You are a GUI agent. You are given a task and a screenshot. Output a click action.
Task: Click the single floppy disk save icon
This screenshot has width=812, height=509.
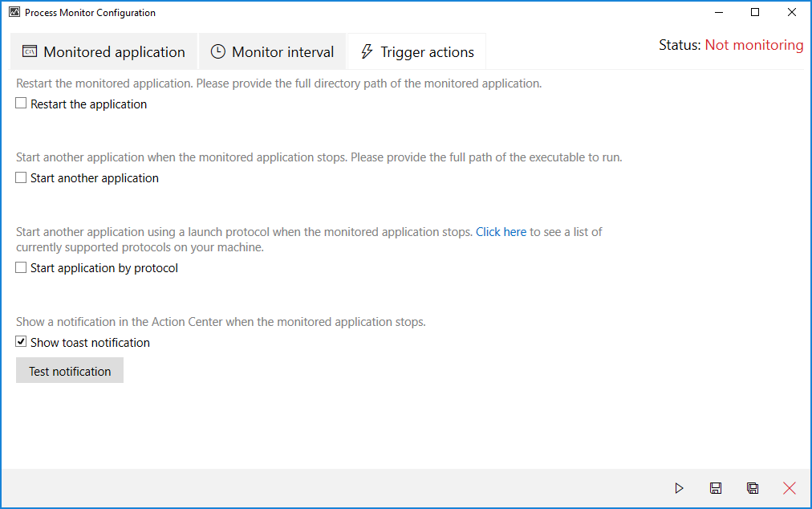(716, 488)
